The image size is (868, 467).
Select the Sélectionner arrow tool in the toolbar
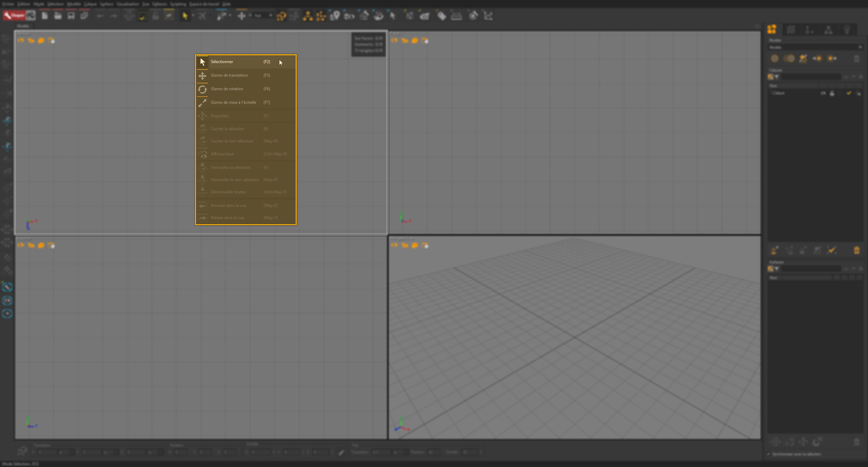[x=185, y=16]
